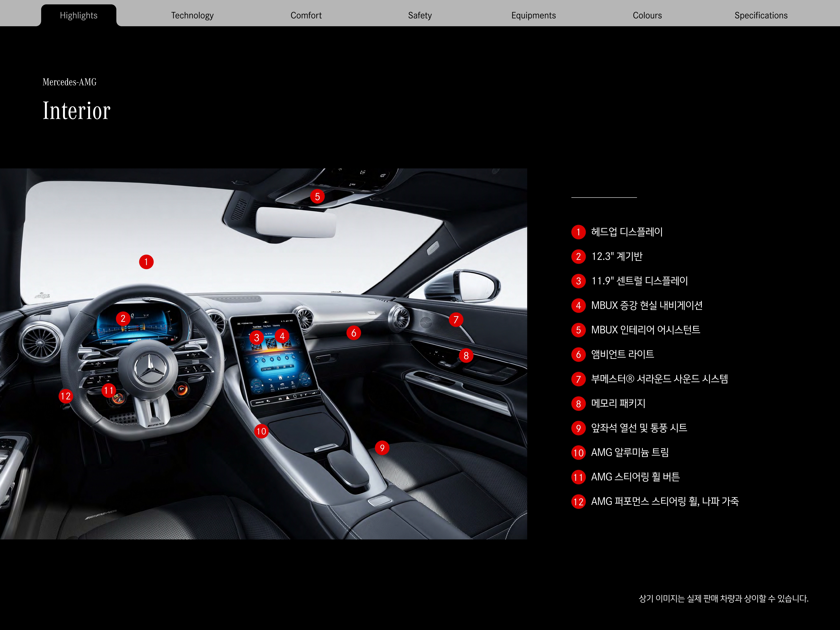
Task: Click hotspot marker 1 on the windshield
Action: (146, 262)
